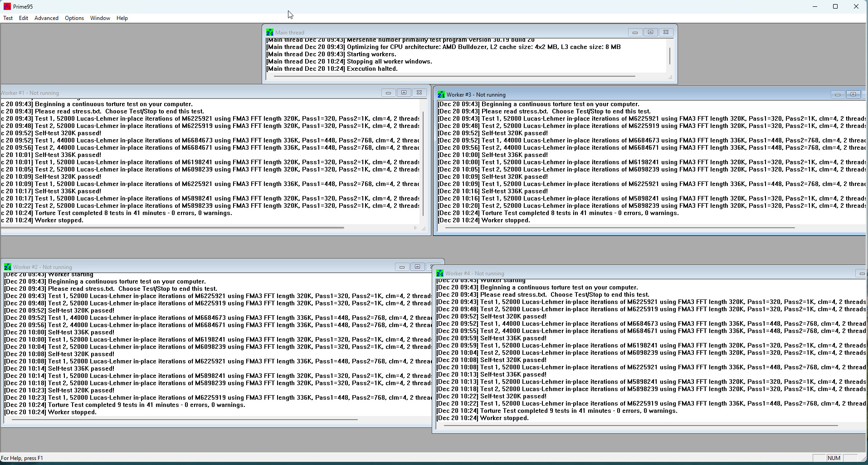868x465 pixels.
Task: Click "Worker stopped." line in Worker #4
Action: pyautogui.click(x=483, y=418)
